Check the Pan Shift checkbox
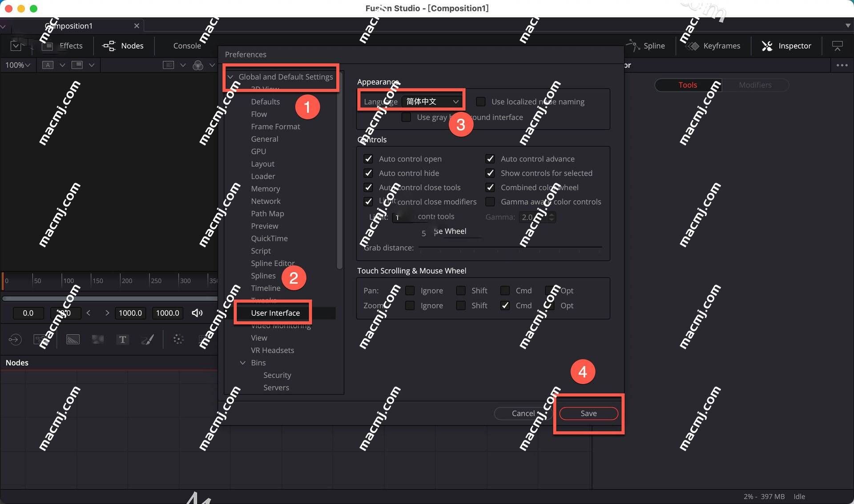 point(461,290)
